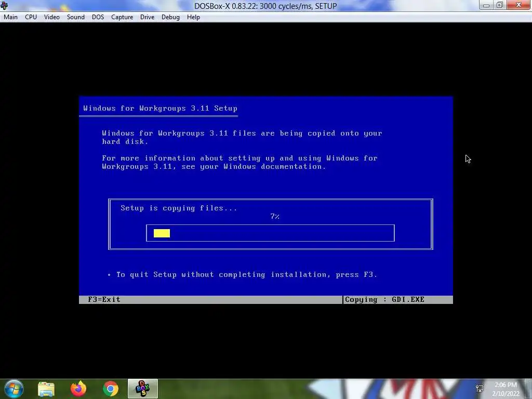This screenshot has height=399, width=532.
Task: Click the Copying : GDI.EXE status text
Action: pyautogui.click(x=385, y=299)
